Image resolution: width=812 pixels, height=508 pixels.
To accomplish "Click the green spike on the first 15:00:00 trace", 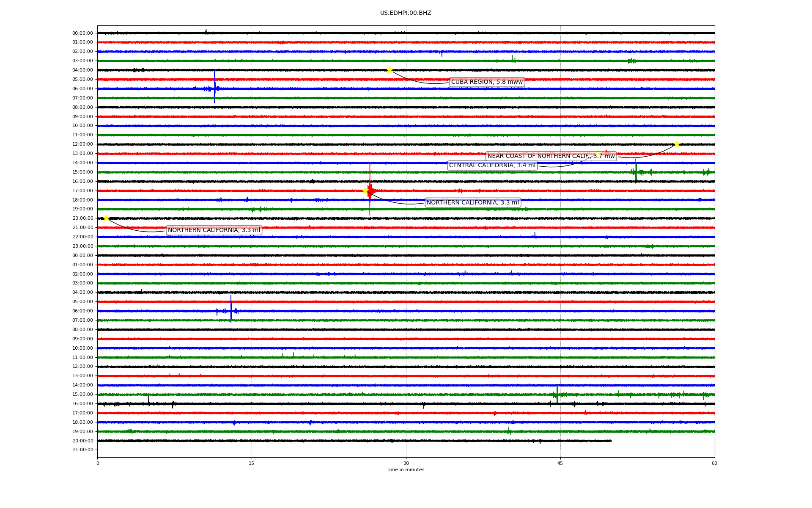I will [x=636, y=170].
